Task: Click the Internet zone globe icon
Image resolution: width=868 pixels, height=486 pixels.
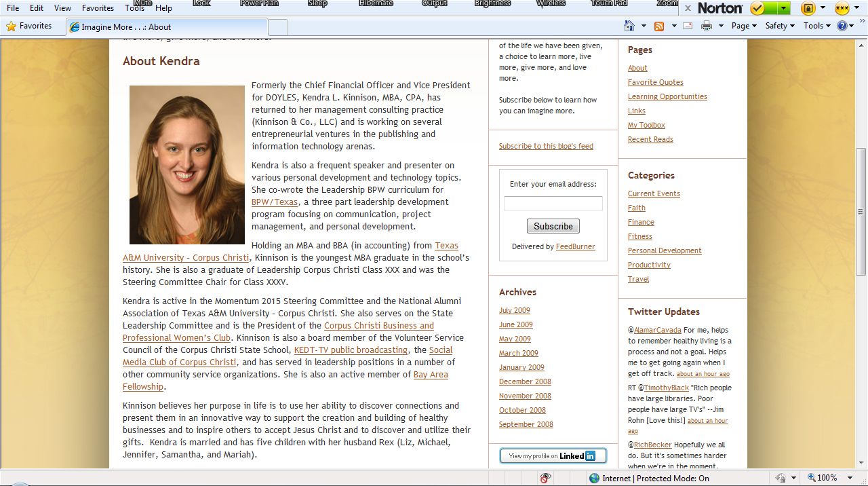Action: pos(594,478)
